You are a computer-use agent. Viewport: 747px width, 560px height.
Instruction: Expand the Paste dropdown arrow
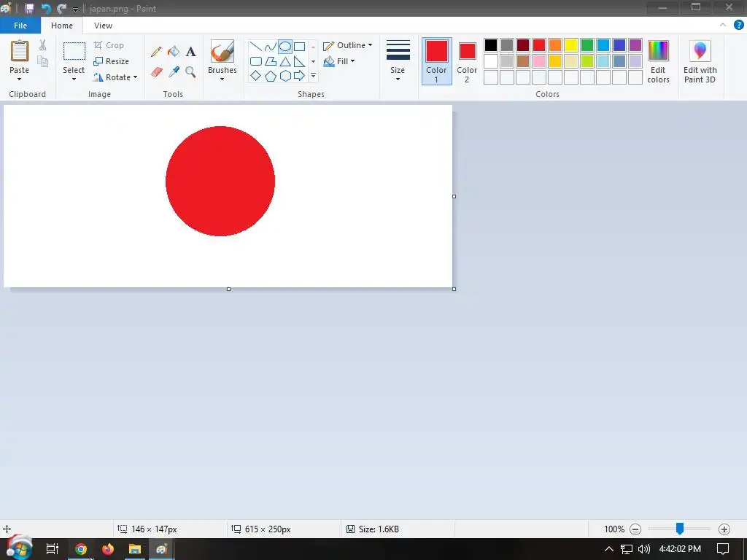[19, 79]
